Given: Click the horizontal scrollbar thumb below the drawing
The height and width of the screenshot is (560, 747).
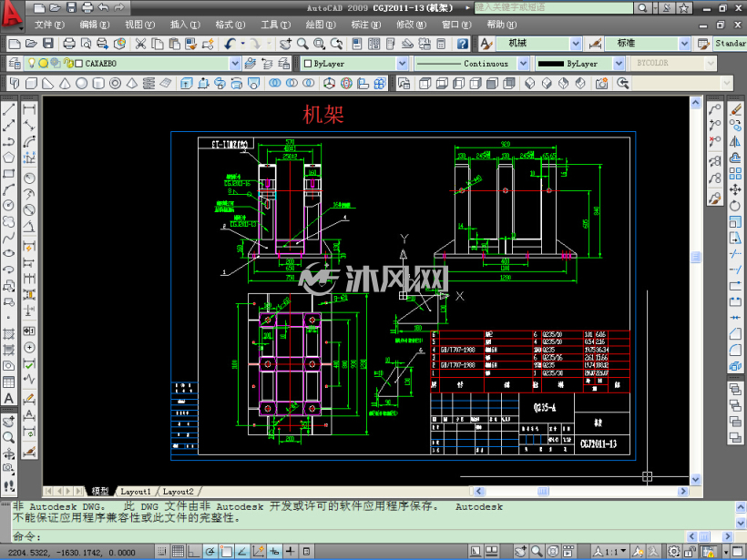Looking at the screenshot, I should click(x=543, y=491).
